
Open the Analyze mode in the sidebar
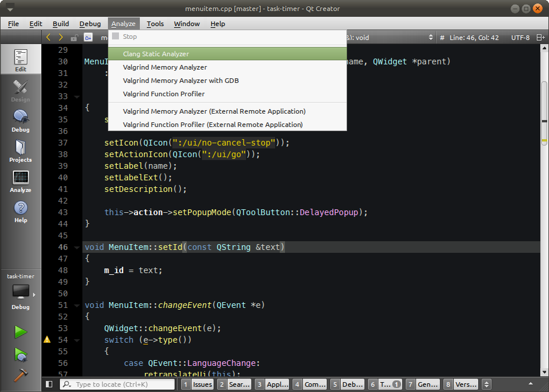[21, 181]
